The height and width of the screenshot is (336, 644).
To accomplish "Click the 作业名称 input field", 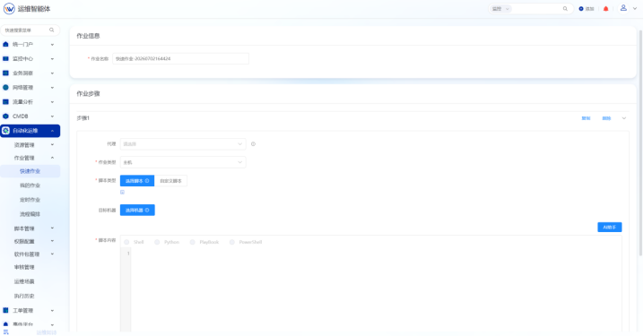I will point(180,58).
